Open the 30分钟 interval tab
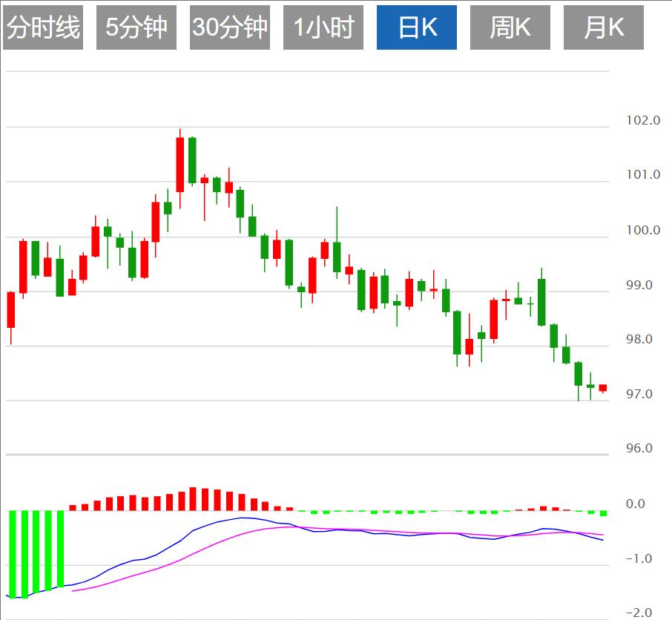This screenshot has height=620, width=672. (x=230, y=27)
